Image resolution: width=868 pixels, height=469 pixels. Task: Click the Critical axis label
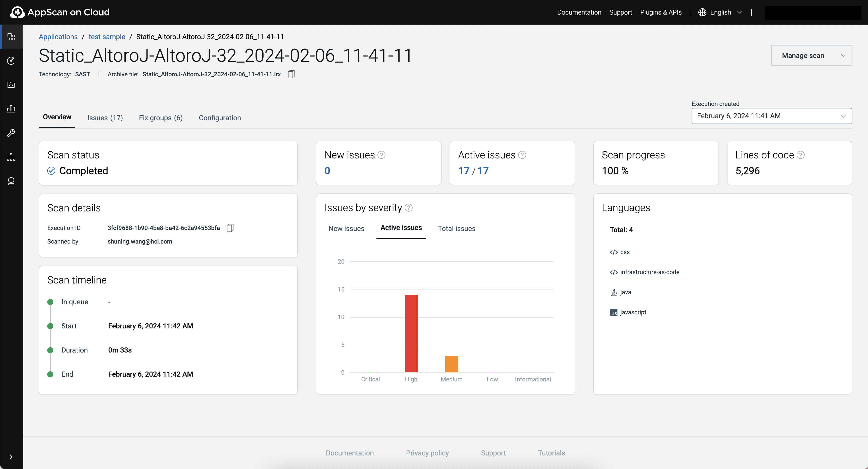click(x=370, y=379)
